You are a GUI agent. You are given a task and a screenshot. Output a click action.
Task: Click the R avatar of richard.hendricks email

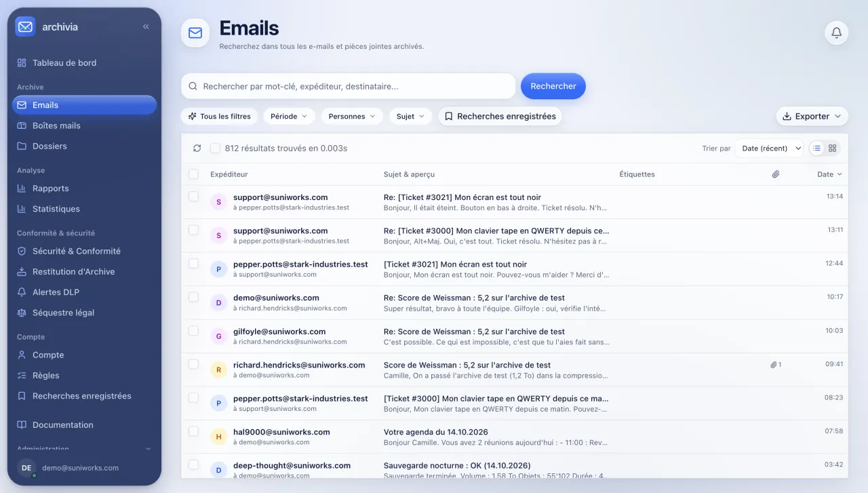pyautogui.click(x=218, y=370)
